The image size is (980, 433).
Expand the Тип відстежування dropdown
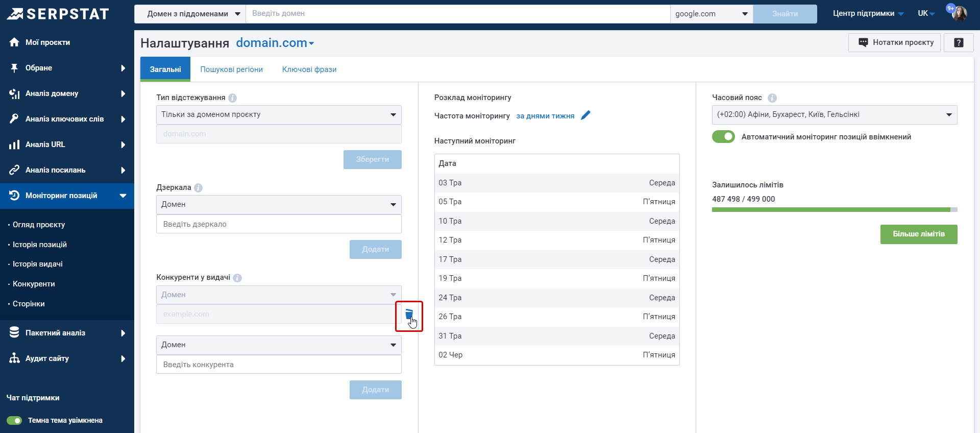[x=279, y=115]
